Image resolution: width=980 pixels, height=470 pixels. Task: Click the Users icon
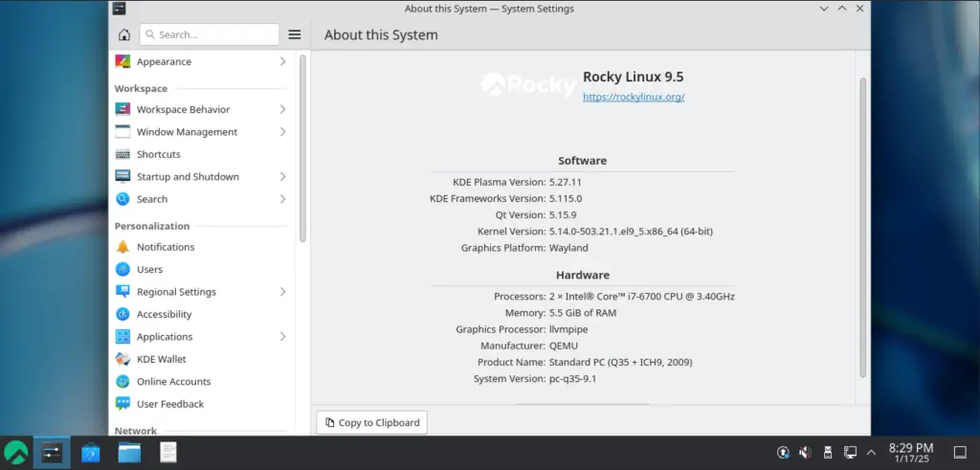pos(123,269)
